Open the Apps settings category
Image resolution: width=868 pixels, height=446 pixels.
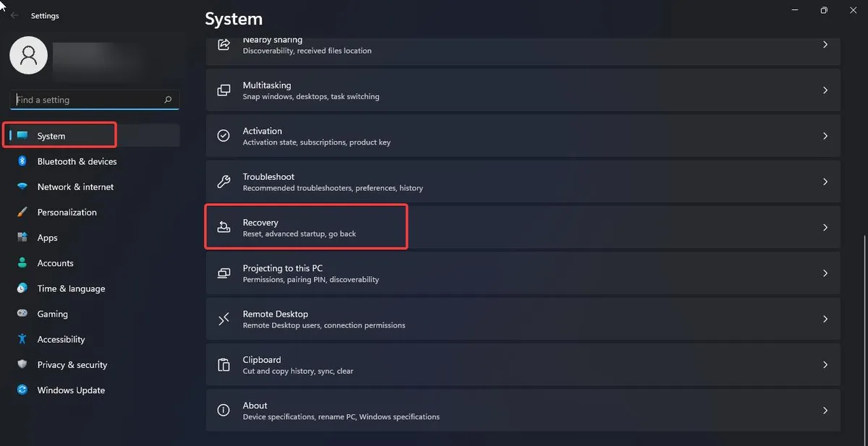coord(94,237)
